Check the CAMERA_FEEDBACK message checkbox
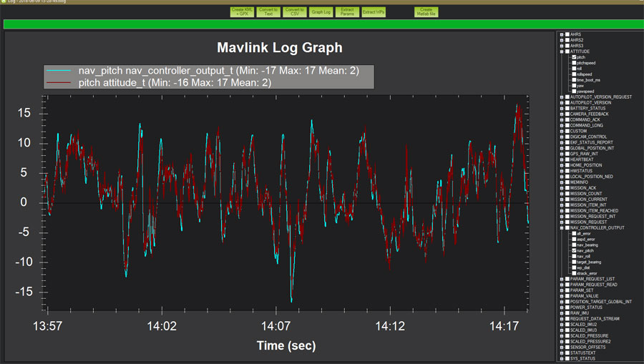This screenshot has height=364, width=644. tap(567, 114)
